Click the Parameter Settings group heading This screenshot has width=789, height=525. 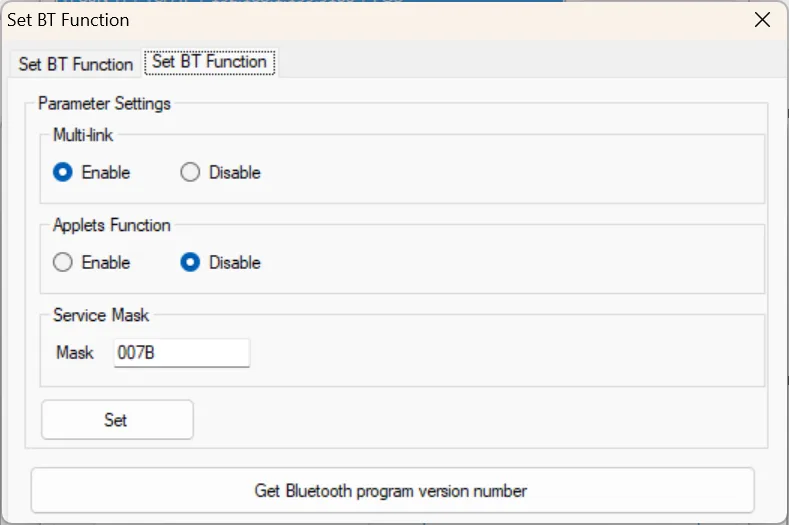pos(104,103)
